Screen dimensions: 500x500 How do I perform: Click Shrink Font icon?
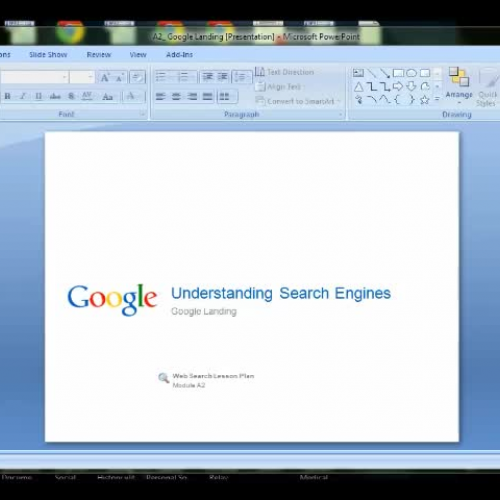pos(120,77)
